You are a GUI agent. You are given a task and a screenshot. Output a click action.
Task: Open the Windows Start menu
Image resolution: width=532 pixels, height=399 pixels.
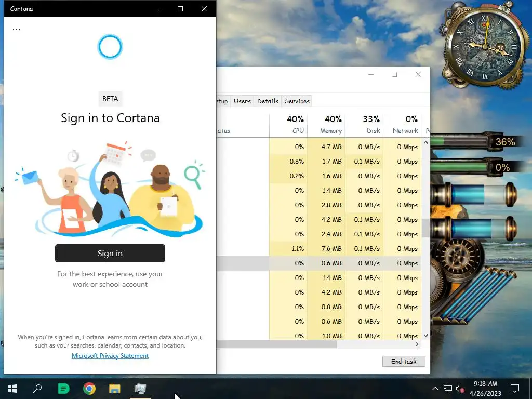(12, 389)
